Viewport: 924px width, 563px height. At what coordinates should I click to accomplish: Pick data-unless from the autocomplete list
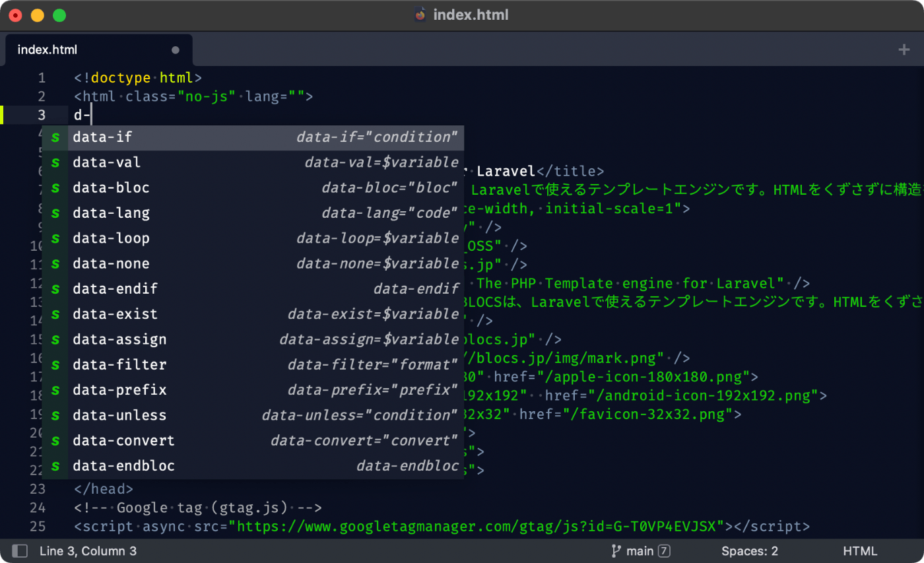(x=253, y=416)
